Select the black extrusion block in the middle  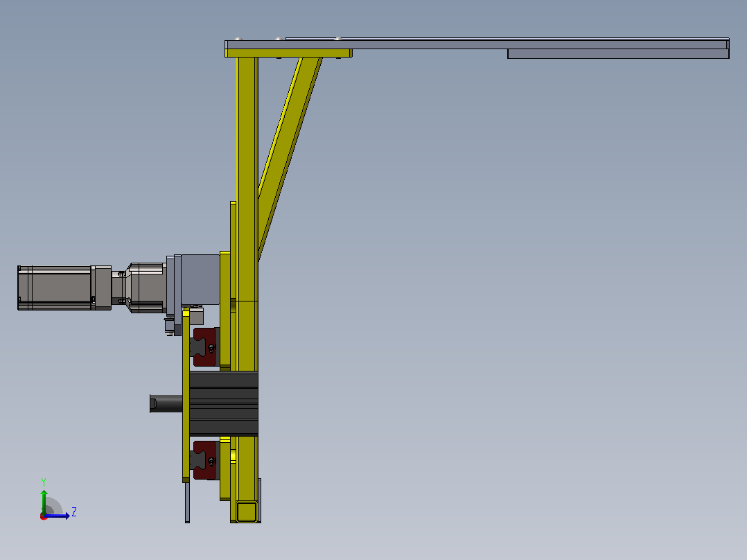click(x=223, y=404)
